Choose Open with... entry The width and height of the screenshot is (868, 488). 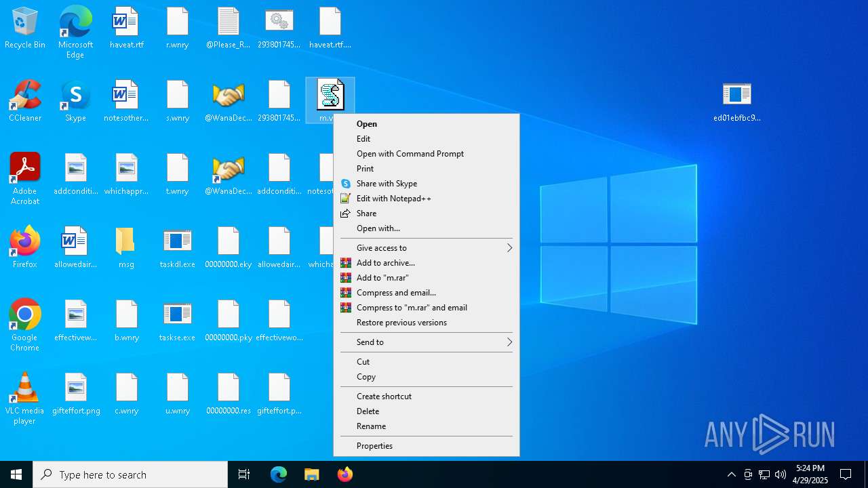(427, 228)
